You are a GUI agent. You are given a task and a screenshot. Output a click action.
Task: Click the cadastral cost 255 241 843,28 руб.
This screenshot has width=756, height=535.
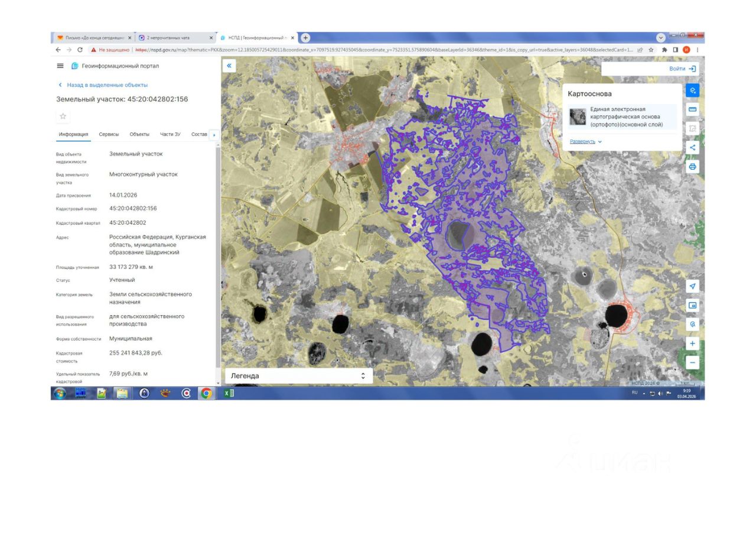[136, 353]
